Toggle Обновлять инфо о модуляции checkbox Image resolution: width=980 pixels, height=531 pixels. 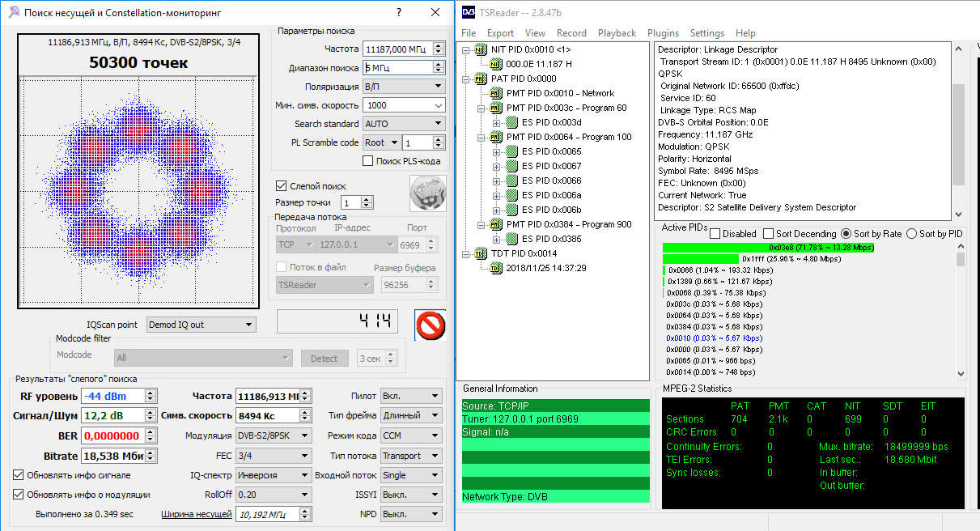[x=19, y=495]
